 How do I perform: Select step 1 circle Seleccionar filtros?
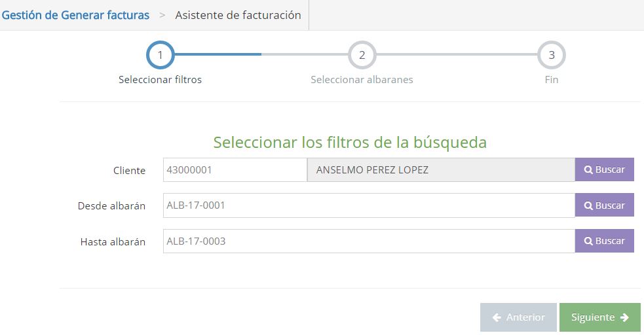[x=160, y=54]
